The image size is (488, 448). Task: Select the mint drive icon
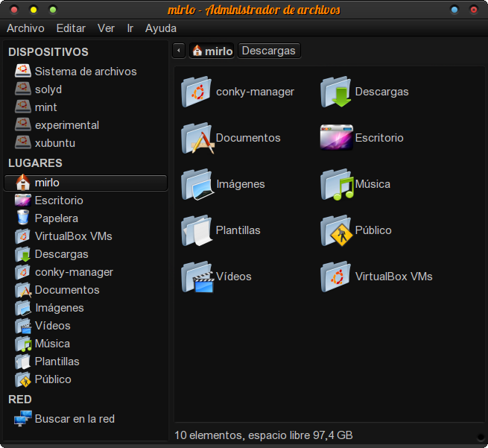click(x=23, y=107)
